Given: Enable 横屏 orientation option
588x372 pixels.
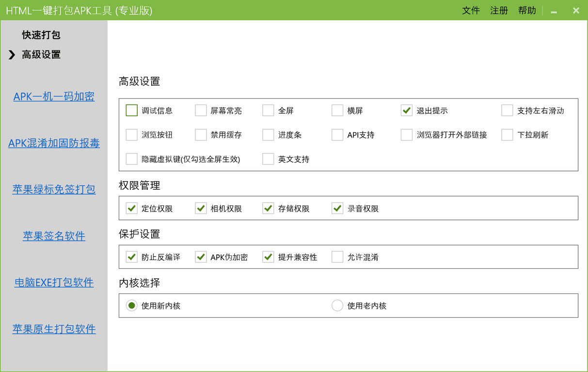Looking at the screenshot, I should [337, 110].
